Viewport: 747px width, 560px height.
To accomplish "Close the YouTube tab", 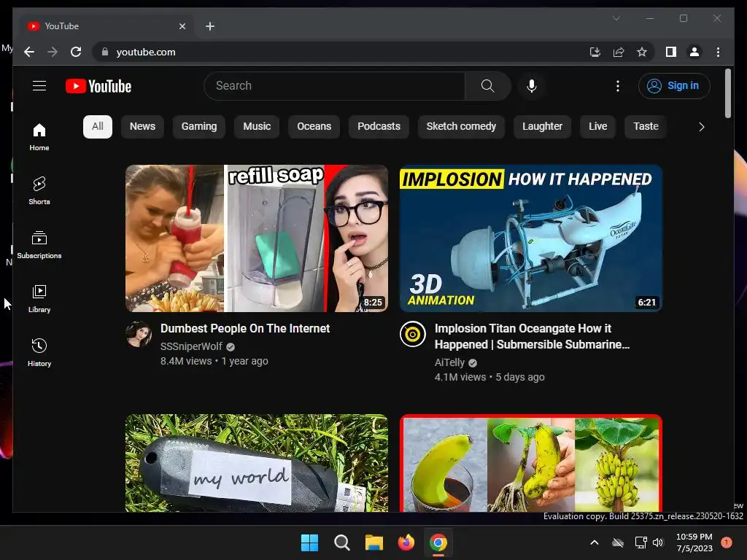I will click(x=182, y=26).
